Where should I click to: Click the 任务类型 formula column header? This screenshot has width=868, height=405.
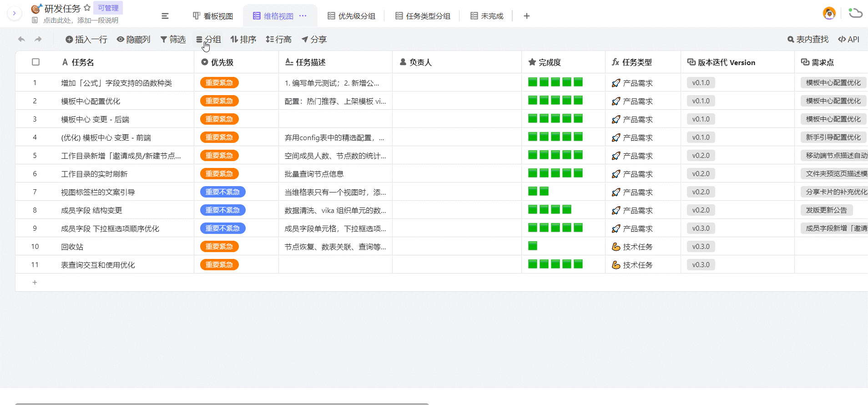click(643, 62)
